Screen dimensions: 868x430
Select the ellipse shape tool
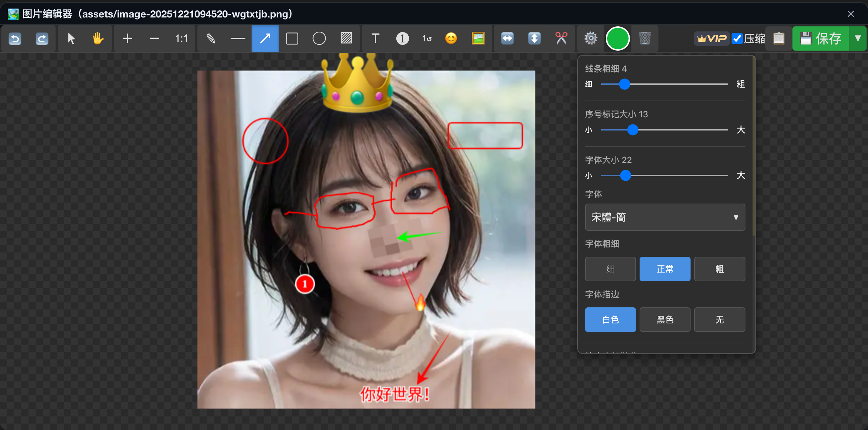(x=319, y=39)
